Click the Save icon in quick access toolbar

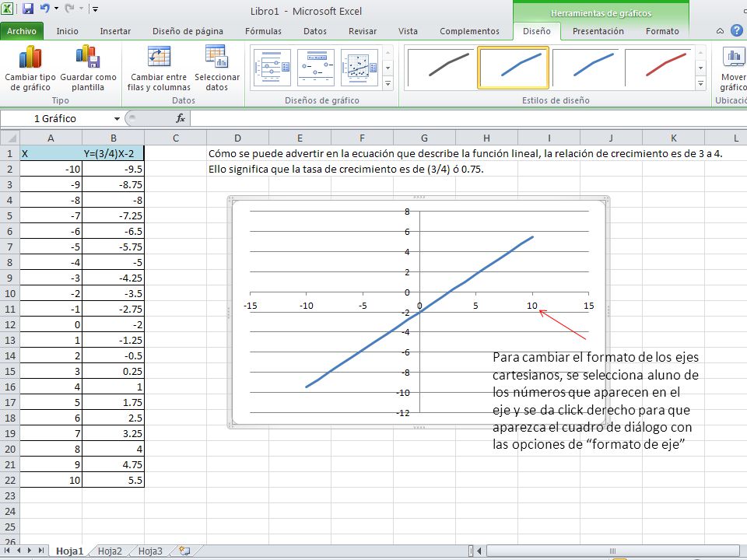tap(28, 8)
